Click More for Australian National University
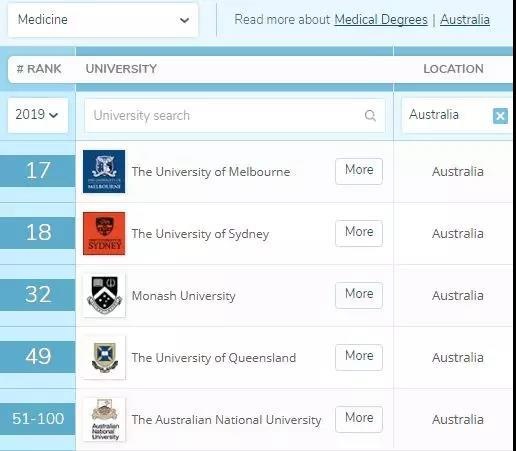516x451 pixels. tap(359, 419)
